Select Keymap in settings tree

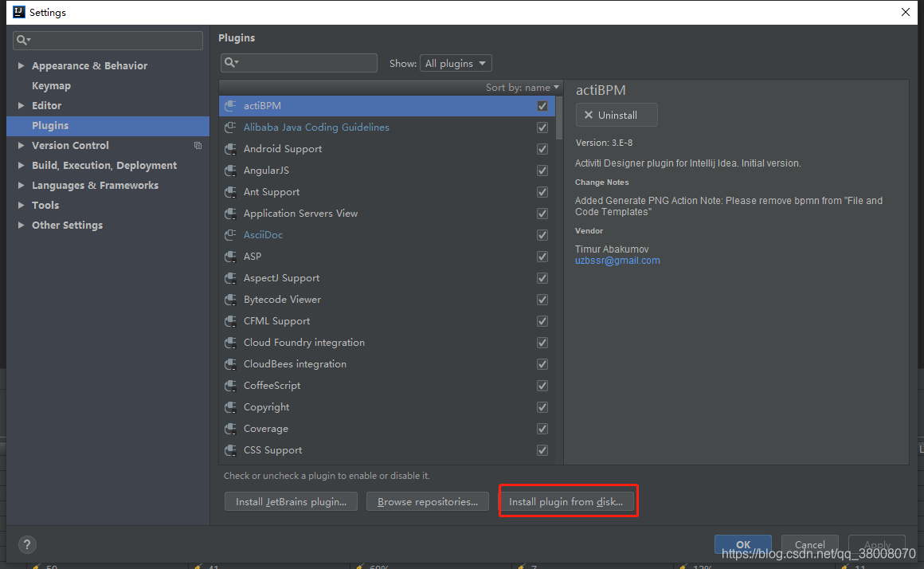51,86
